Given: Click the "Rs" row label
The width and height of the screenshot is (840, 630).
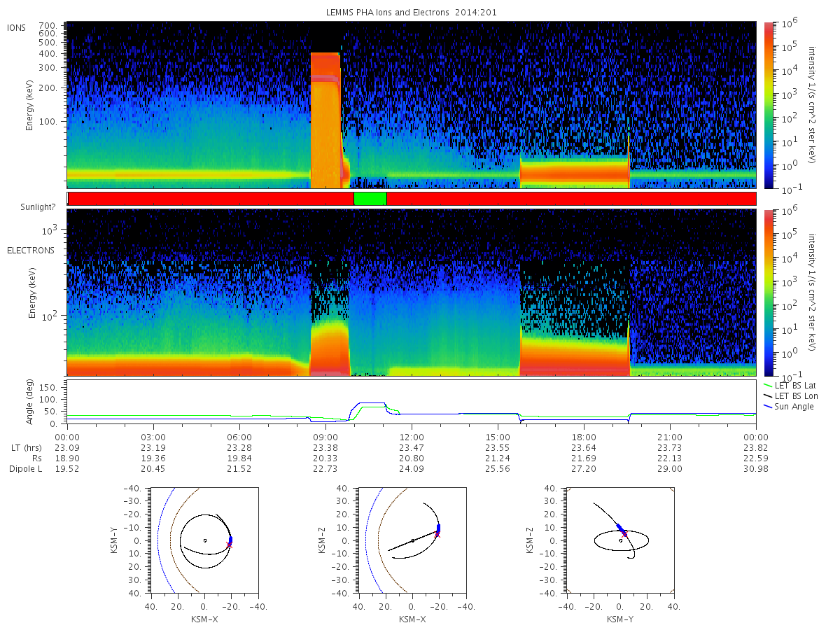Looking at the screenshot, I should (x=37, y=458).
